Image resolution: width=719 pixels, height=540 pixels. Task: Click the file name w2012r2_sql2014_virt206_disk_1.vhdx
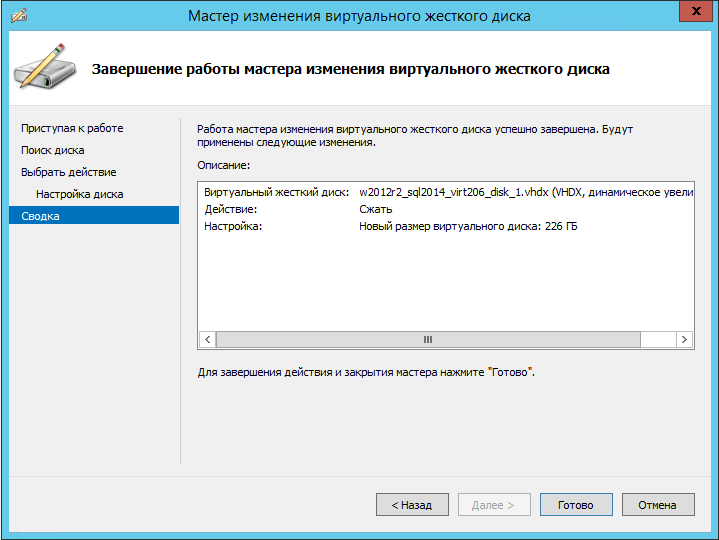tap(454, 192)
